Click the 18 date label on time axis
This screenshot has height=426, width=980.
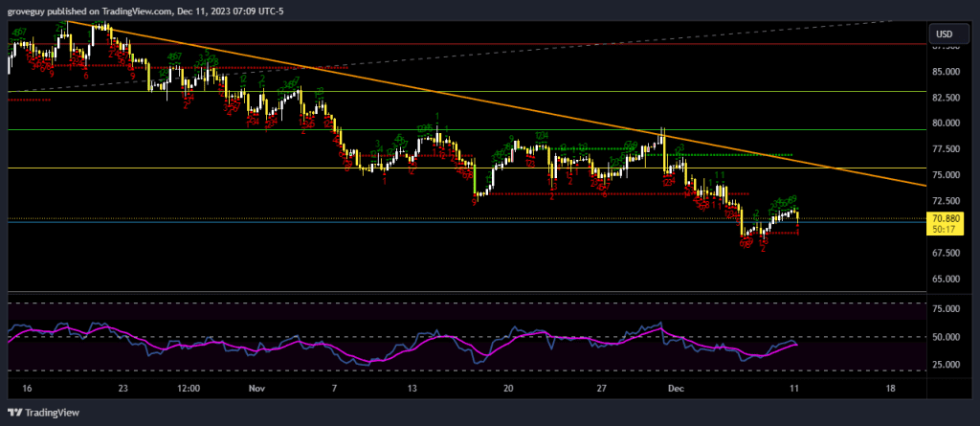[x=890, y=389]
